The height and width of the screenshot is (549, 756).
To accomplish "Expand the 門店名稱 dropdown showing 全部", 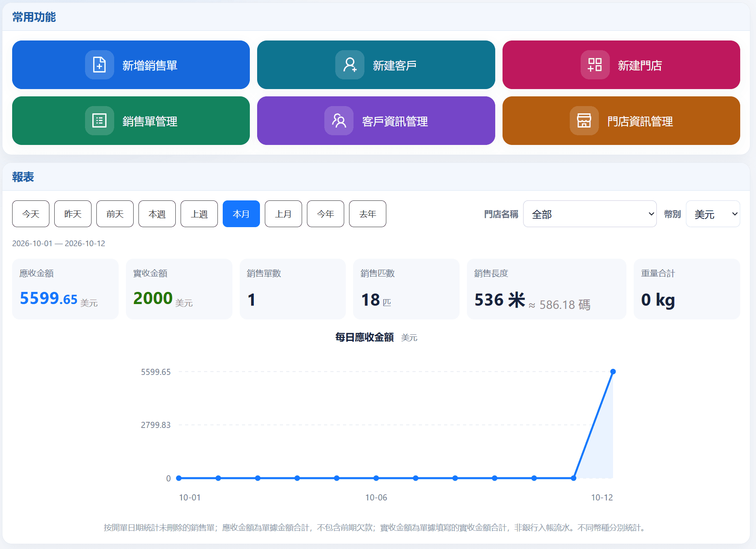I will (590, 214).
